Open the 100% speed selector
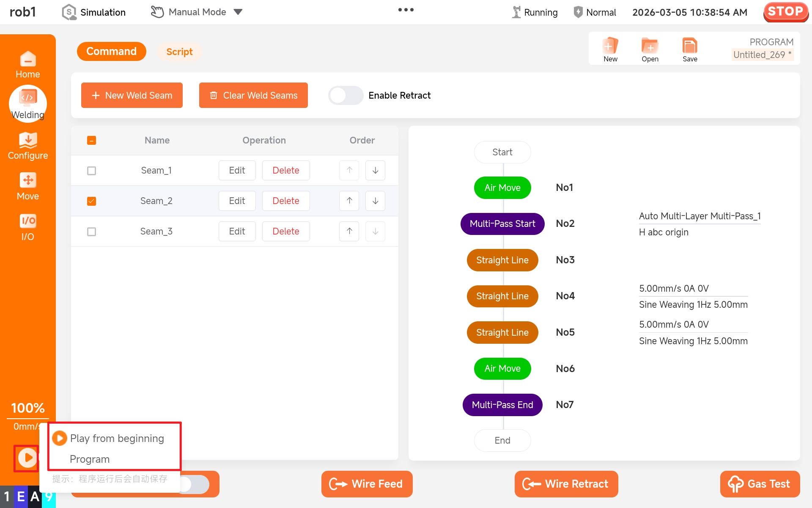This screenshot has height=508, width=812. 27,408
